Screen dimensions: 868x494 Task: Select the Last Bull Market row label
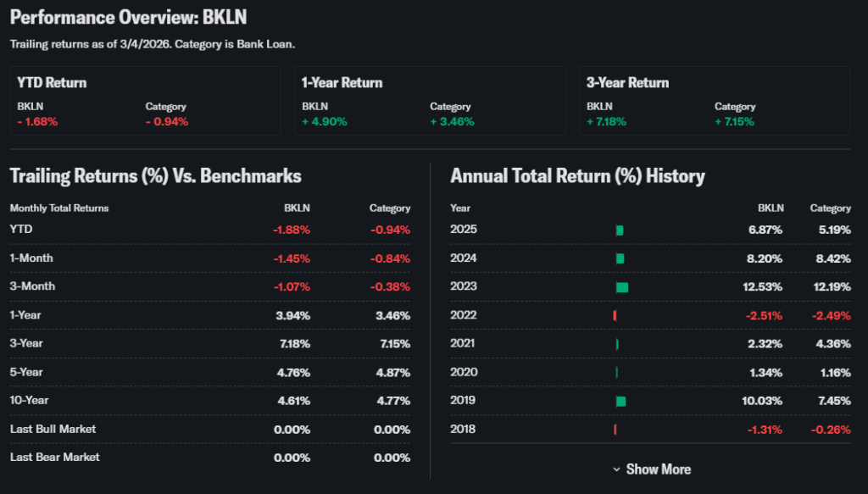53,429
